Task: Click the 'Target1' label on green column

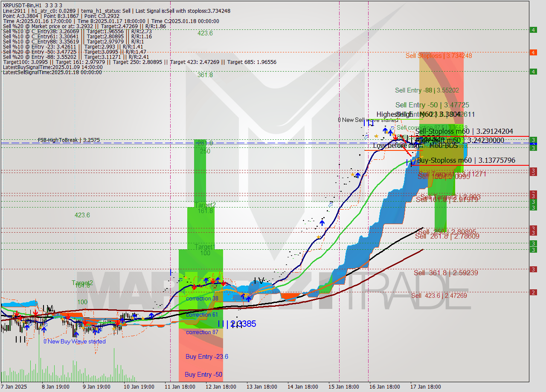Action: coord(205,247)
